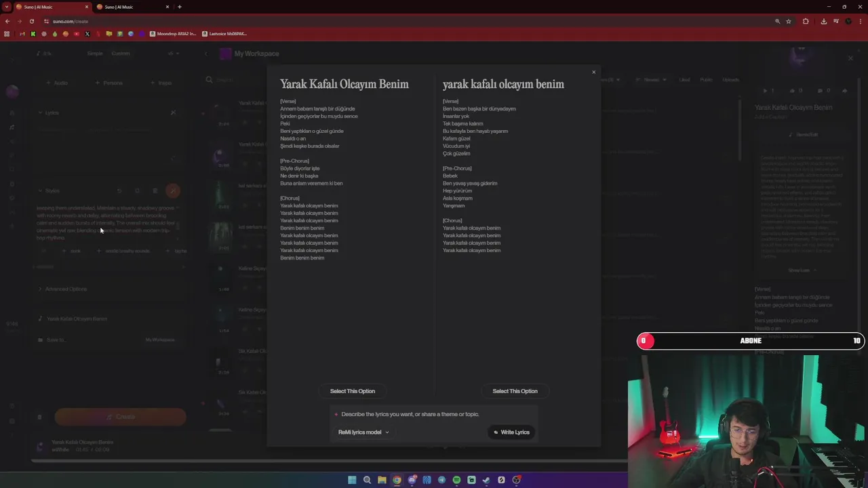
Task: Open the apps grid bookmark
Action: 7,34
